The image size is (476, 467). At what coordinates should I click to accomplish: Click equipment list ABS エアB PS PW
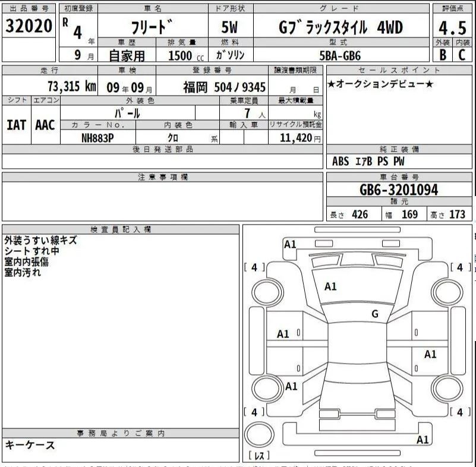tap(368, 162)
